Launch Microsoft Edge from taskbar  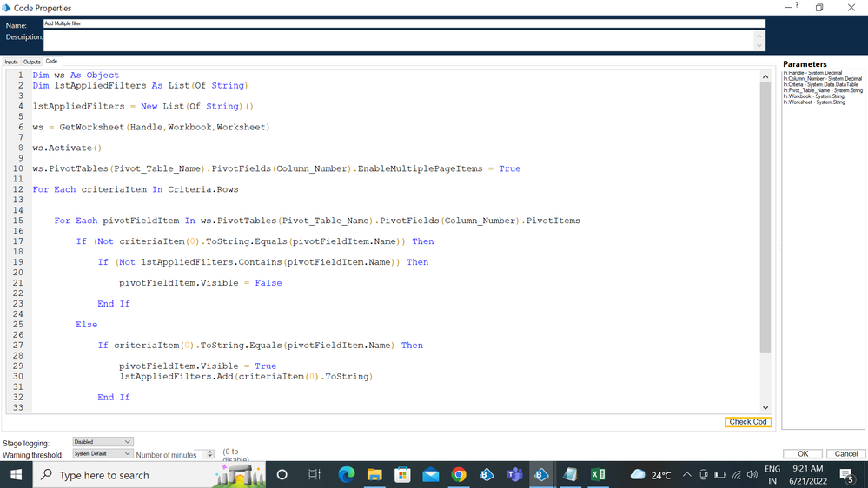coord(347,475)
